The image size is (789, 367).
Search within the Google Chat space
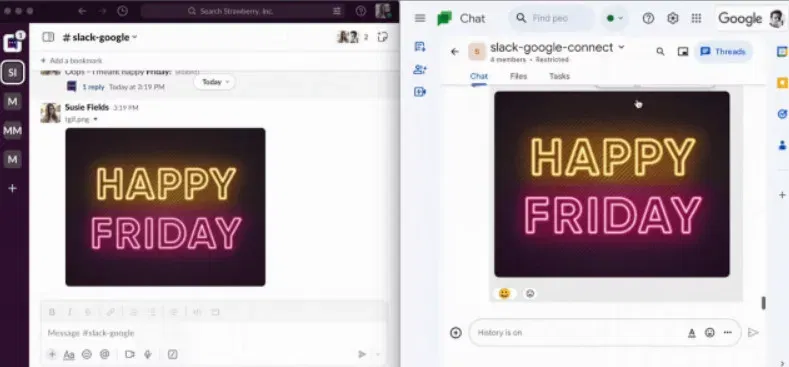point(660,51)
